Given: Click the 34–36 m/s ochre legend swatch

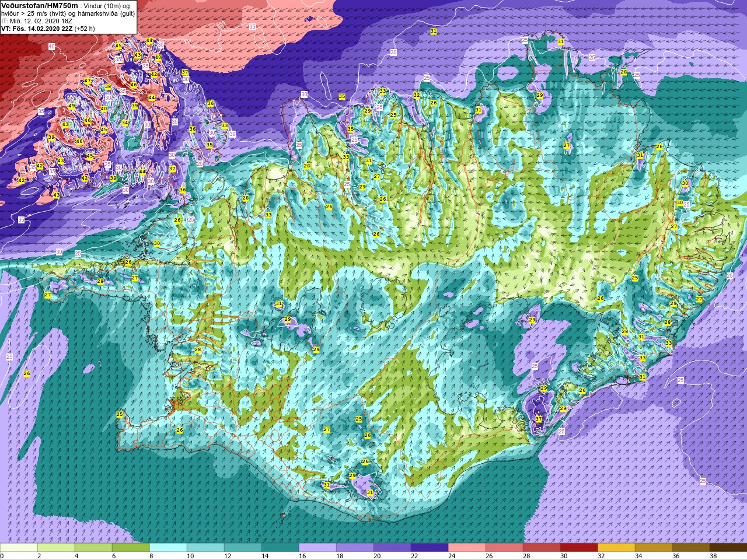Looking at the screenshot, I should click(654, 548).
